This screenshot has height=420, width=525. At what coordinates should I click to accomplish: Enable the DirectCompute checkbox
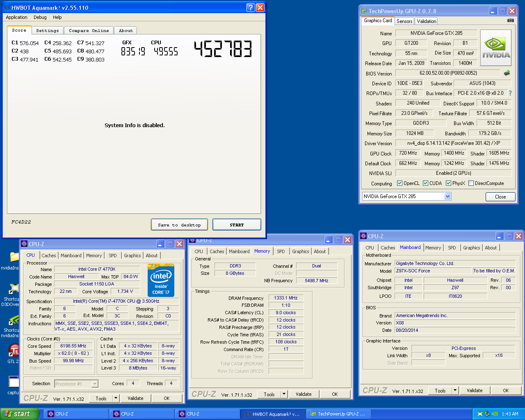(x=471, y=183)
